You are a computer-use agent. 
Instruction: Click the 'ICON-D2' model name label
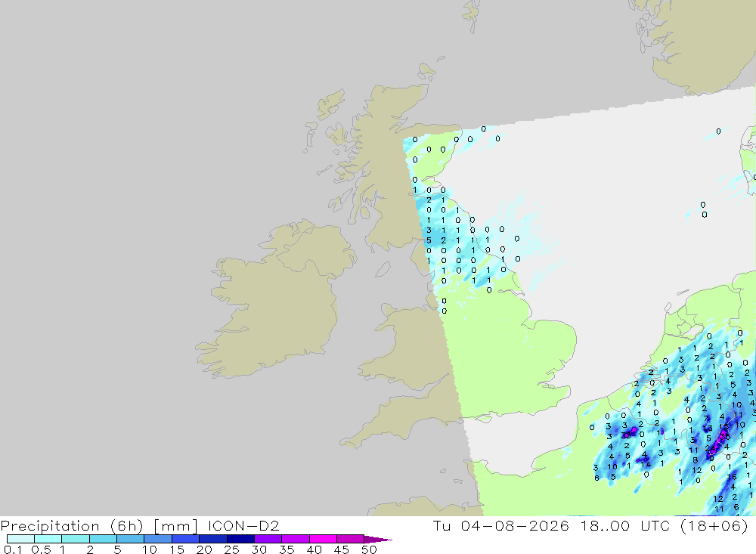[x=243, y=525]
